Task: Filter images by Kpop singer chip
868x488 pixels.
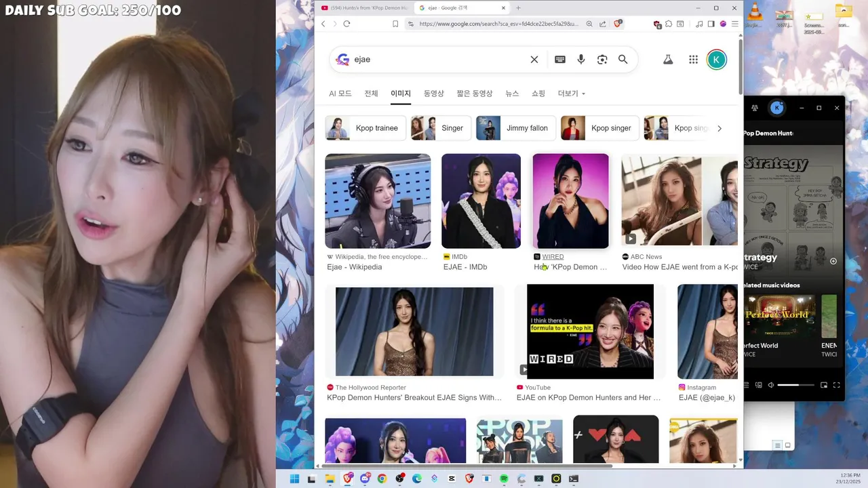Action: pos(600,128)
